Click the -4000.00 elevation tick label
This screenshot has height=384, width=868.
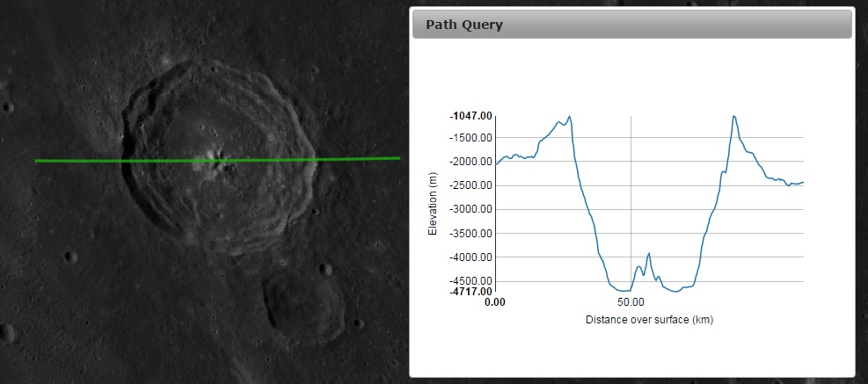pos(470,257)
